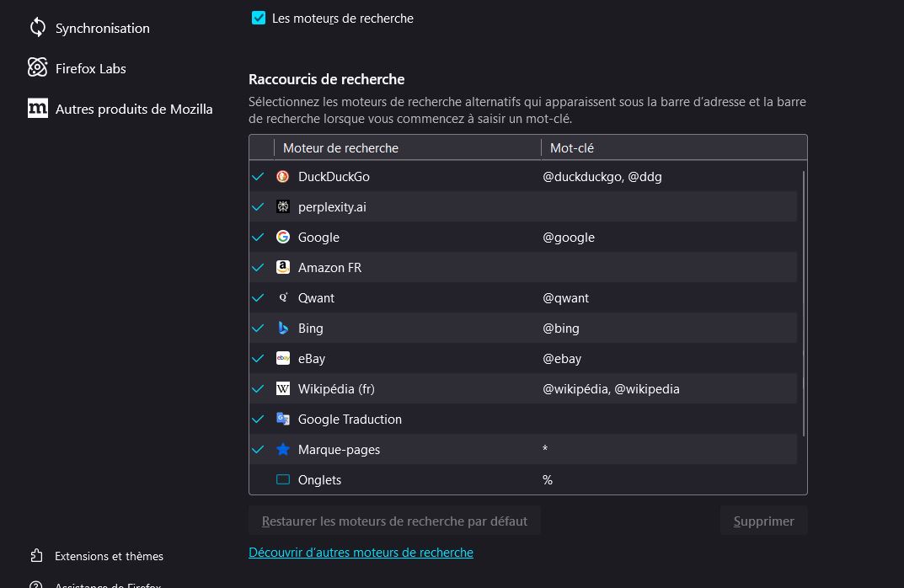904x588 pixels.
Task: Click the '%' keyword of Onglets
Action: pos(547,479)
